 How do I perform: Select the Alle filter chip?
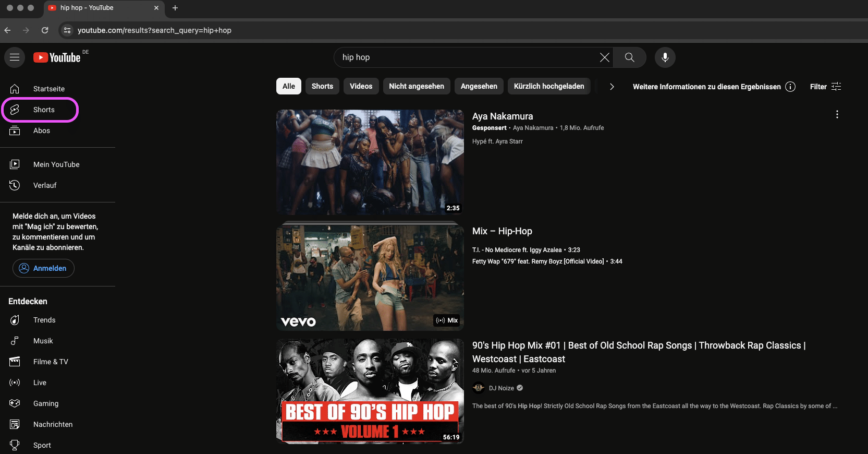tap(289, 86)
